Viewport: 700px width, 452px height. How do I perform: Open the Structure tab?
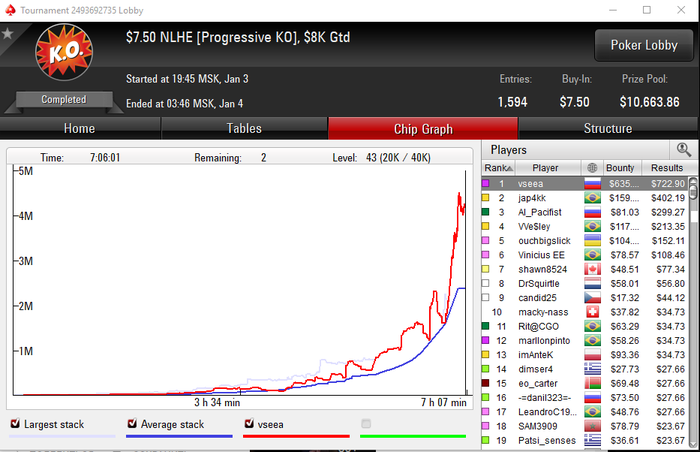click(608, 129)
